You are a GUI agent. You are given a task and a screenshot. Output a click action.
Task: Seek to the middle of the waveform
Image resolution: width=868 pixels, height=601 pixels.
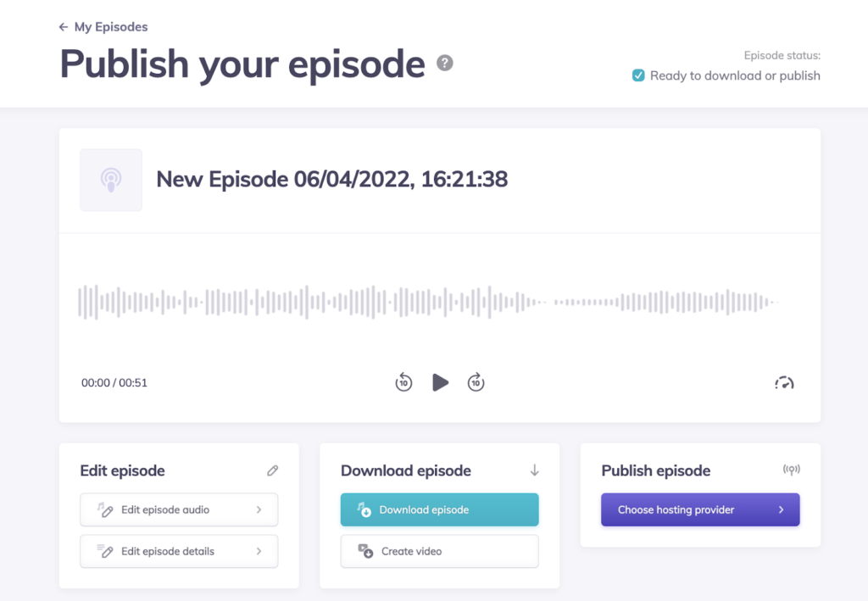pyautogui.click(x=429, y=303)
